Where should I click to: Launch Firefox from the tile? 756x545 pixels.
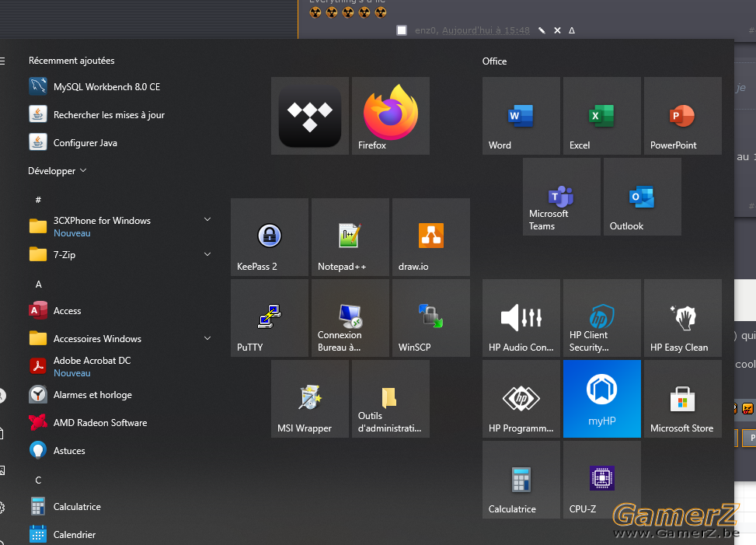[x=391, y=116]
